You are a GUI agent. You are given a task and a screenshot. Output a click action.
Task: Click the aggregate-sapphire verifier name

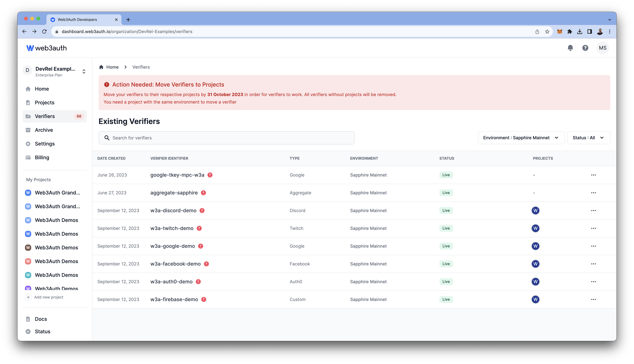pos(174,193)
